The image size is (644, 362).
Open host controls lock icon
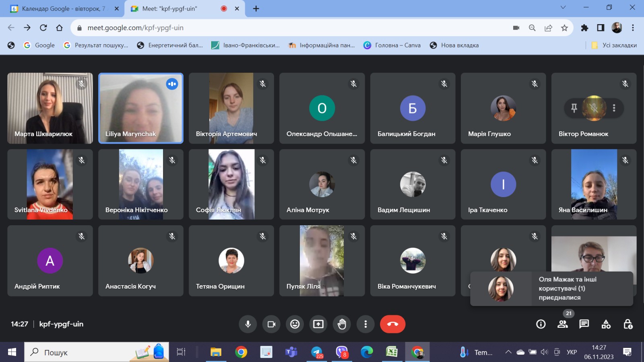628,324
